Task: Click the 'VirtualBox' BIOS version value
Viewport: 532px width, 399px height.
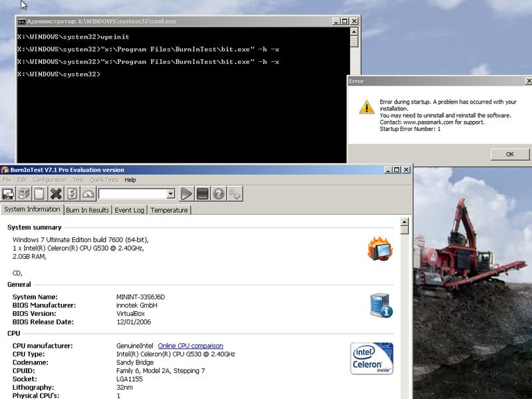Action: pyautogui.click(x=130, y=313)
